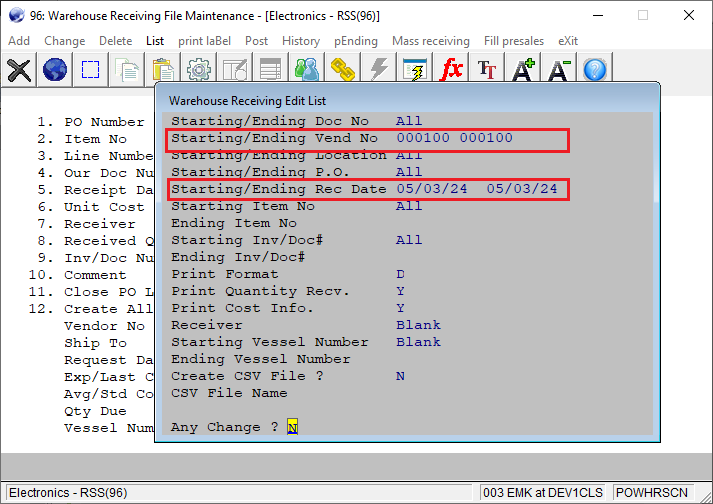Open the blue globe web icon

pos(55,69)
